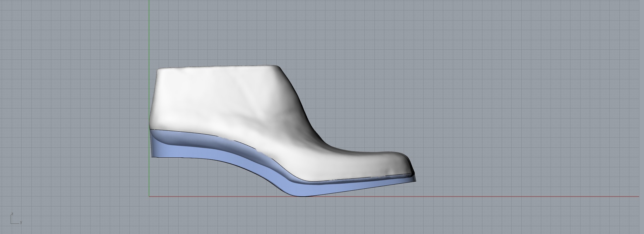Click the y label on axis icon
The width and height of the screenshot is (644, 234).
point(21,223)
